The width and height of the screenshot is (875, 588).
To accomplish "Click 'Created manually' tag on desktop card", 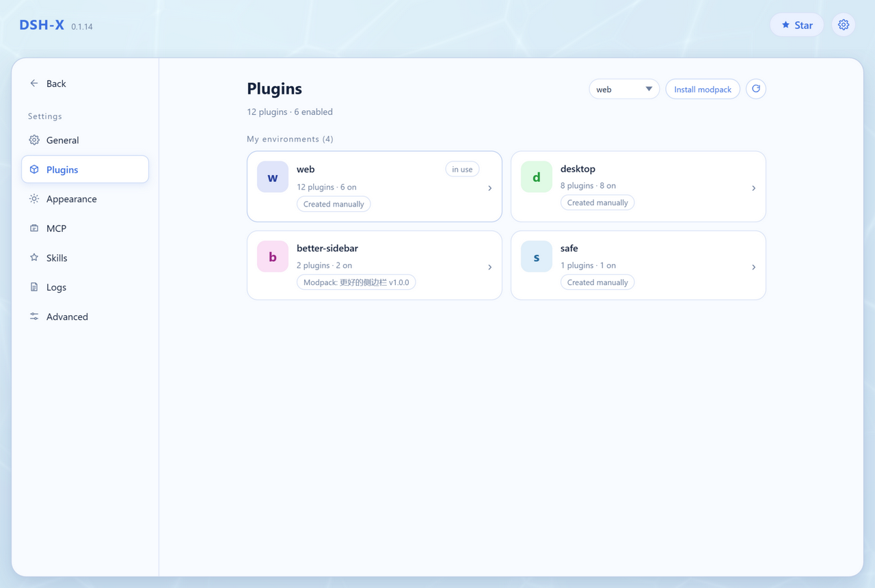I will point(597,202).
